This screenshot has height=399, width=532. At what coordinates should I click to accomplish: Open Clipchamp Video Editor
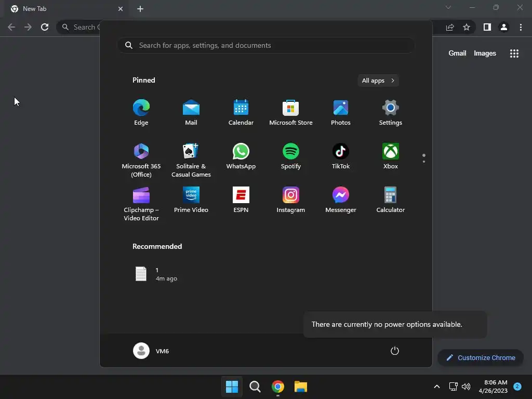pos(141,204)
